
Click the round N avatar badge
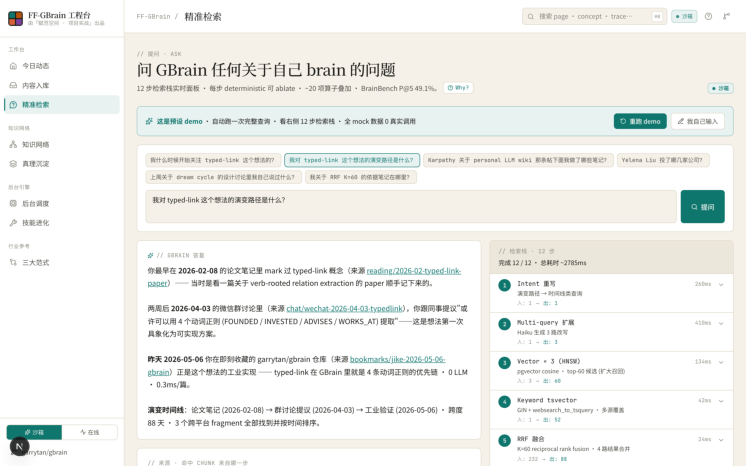coord(20,446)
